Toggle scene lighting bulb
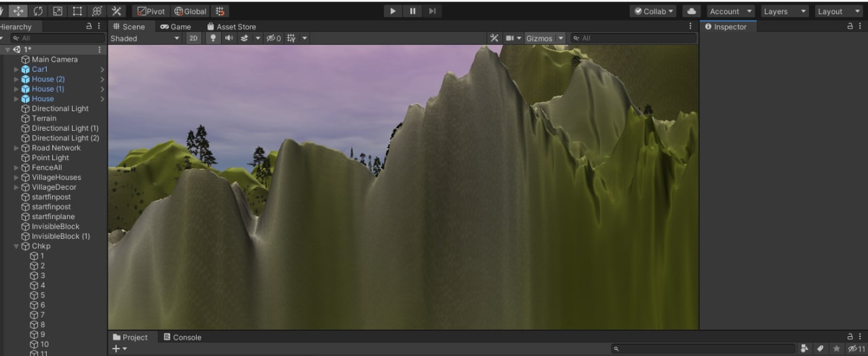The width and height of the screenshot is (868, 356). click(x=213, y=38)
